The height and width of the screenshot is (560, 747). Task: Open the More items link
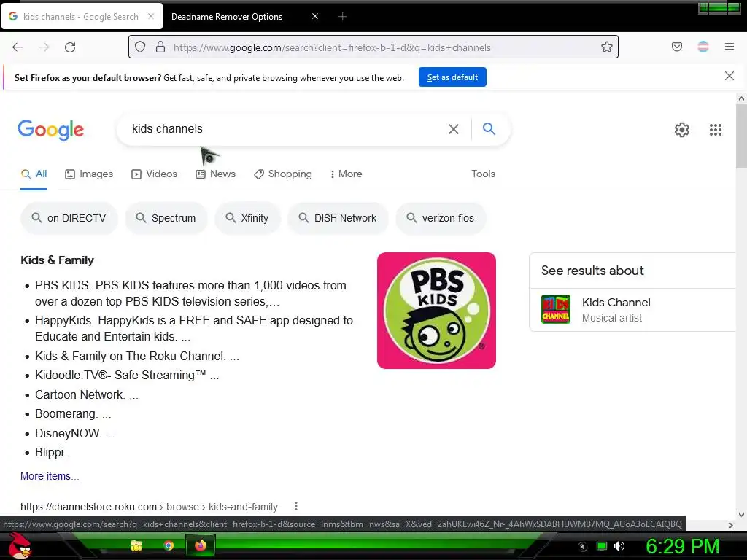[50, 476]
